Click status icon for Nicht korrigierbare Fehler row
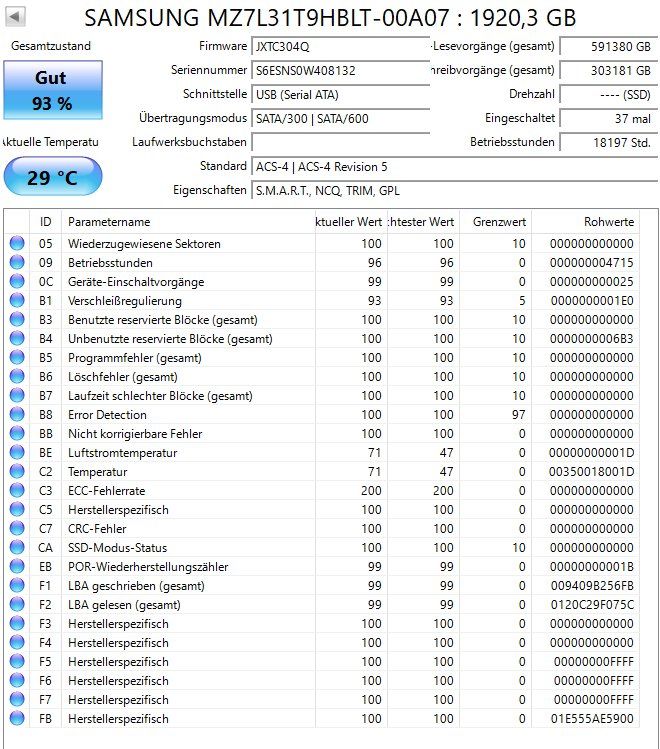This screenshot has width=660, height=749. tap(17, 433)
